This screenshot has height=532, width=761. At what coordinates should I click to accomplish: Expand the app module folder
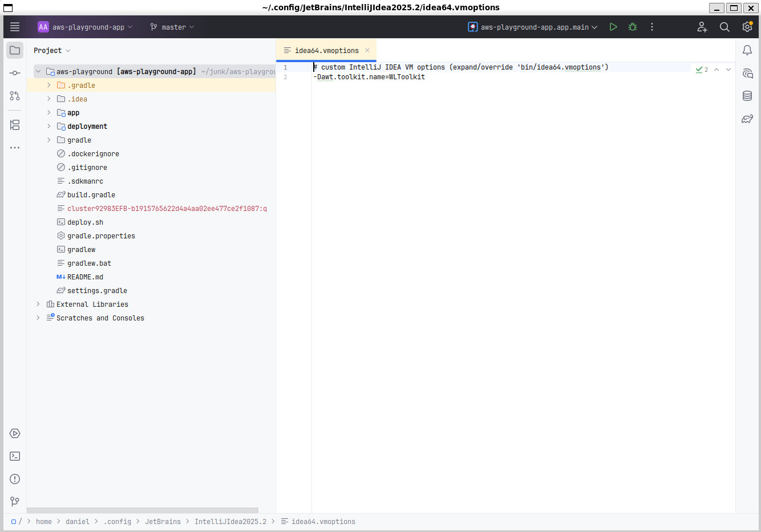click(x=49, y=113)
